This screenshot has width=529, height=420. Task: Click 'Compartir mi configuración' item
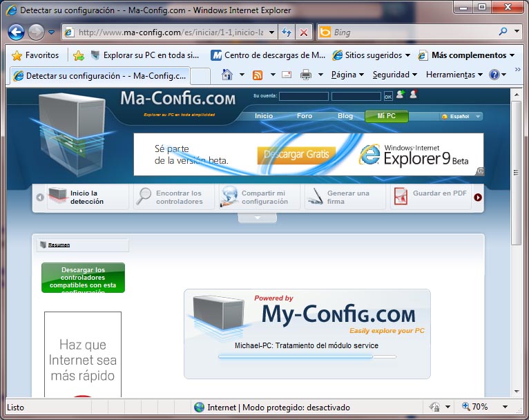click(260, 197)
